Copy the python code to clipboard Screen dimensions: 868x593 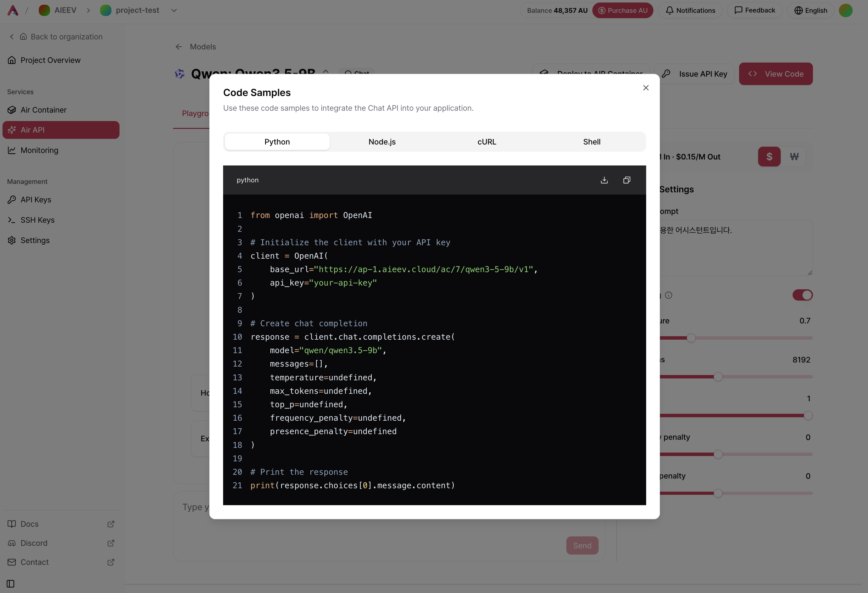[x=627, y=180]
